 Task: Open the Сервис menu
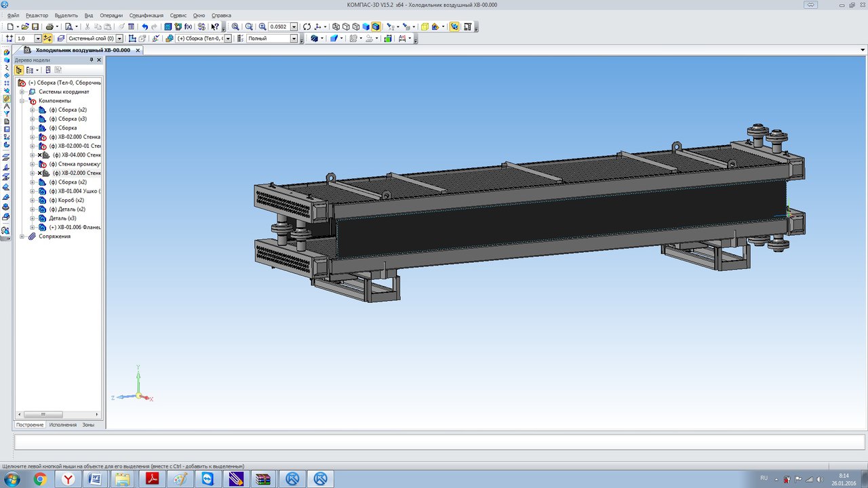point(178,15)
